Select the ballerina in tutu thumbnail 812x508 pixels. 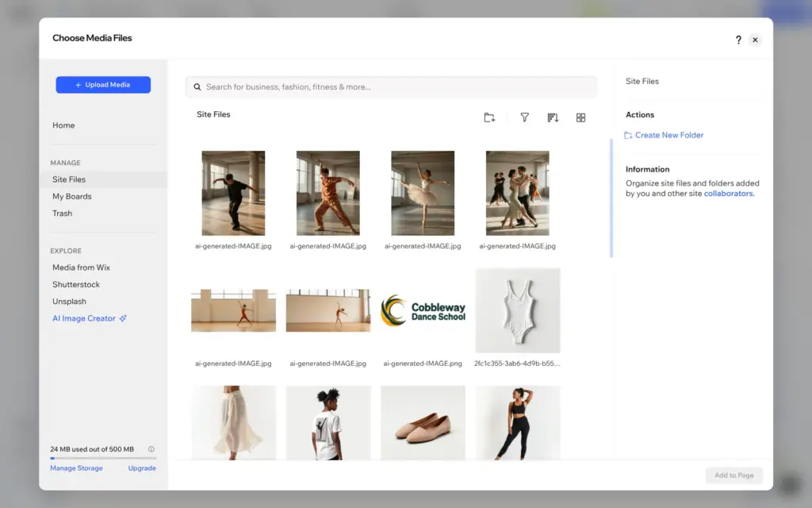click(423, 194)
